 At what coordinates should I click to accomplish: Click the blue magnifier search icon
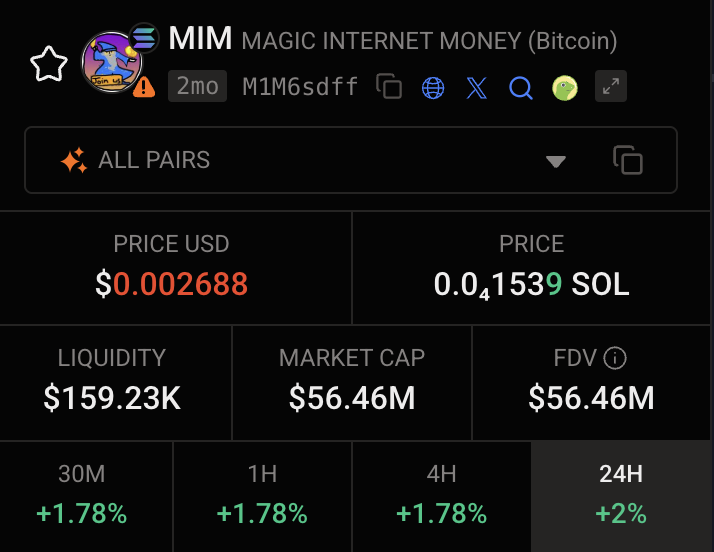(520, 87)
